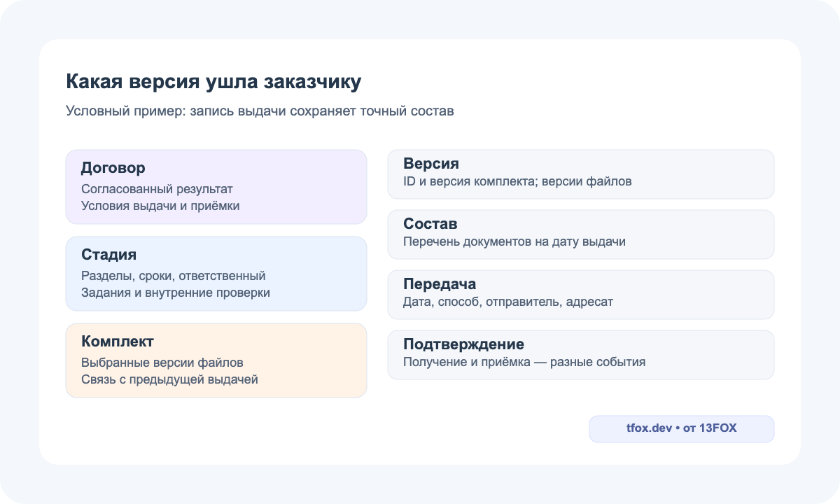
Task: Click the line "Задания и внутренние проверки"
Action: (x=176, y=293)
